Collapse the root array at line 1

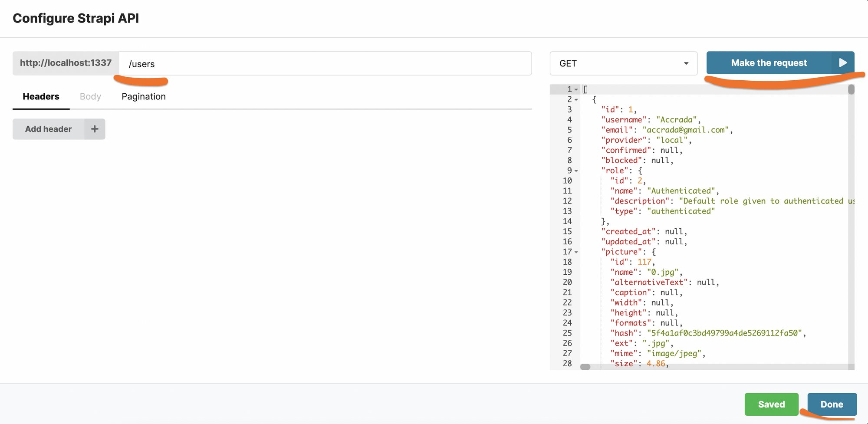(x=576, y=89)
